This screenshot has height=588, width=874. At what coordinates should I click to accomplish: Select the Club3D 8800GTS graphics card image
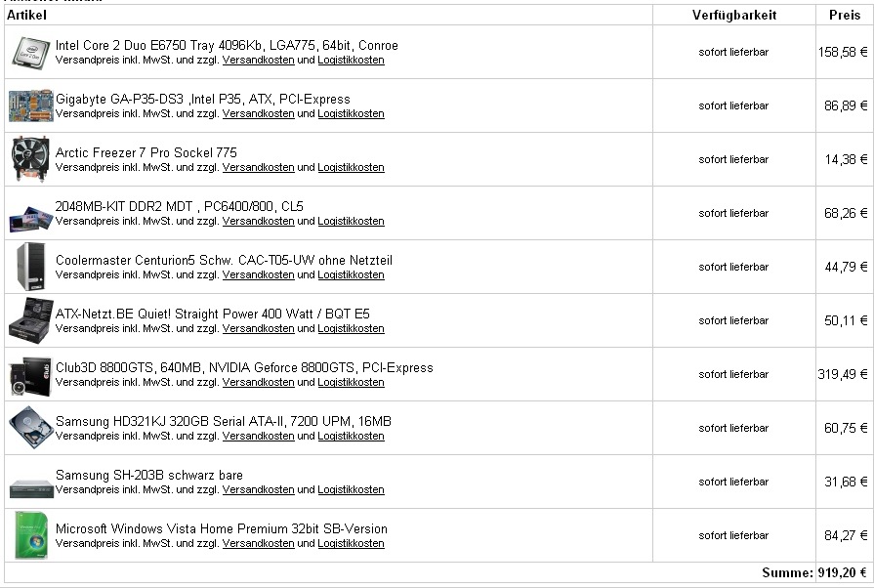click(x=30, y=376)
